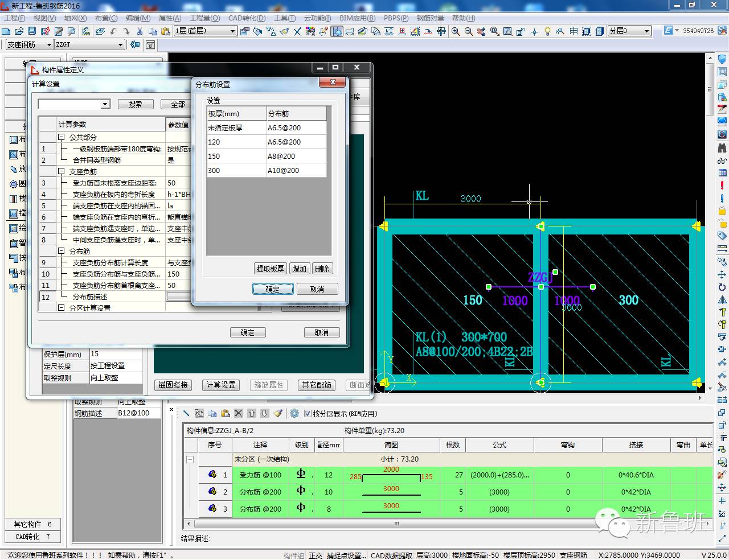Click the A10@200 cell for 板厚 300
729x560 pixels.
(297, 170)
